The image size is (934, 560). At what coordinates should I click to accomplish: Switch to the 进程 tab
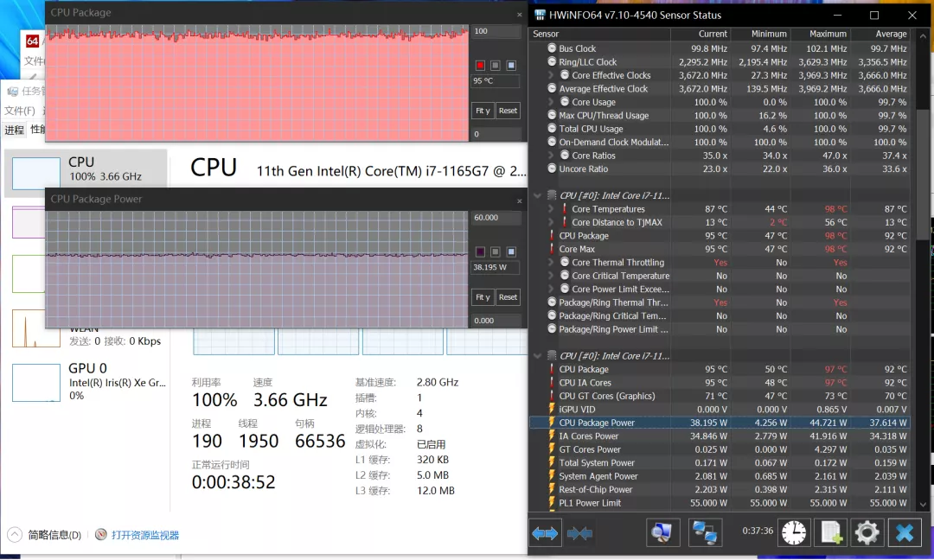tap(15, 130)
